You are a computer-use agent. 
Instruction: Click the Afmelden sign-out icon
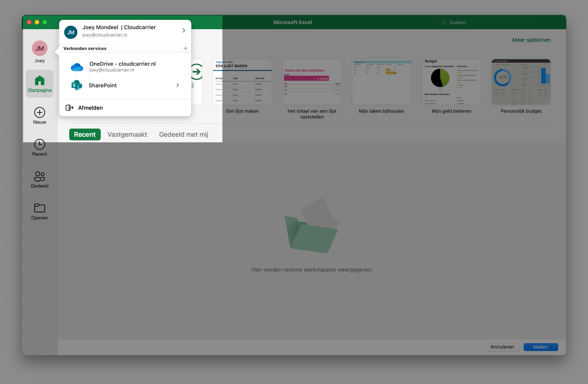tap(69, 108)
